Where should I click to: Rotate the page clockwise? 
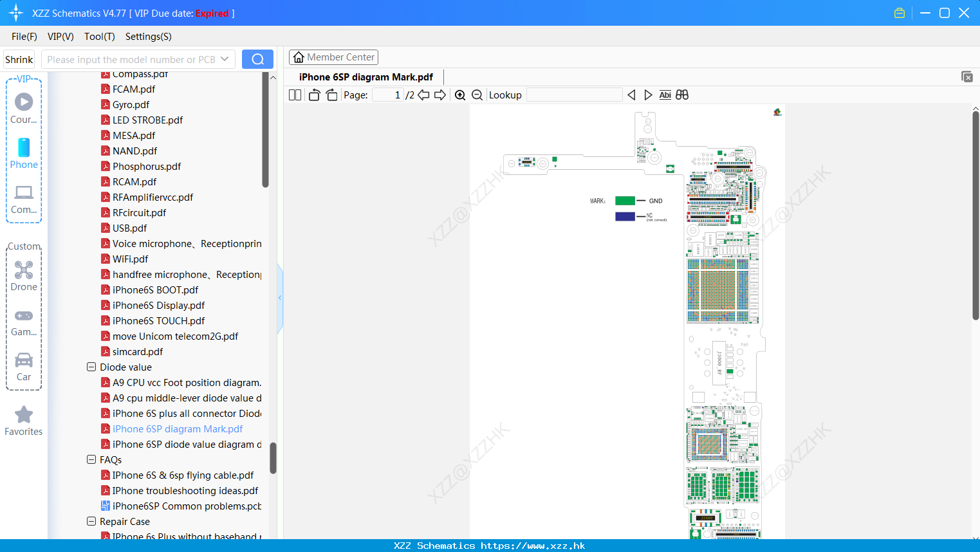pos(331,95)
